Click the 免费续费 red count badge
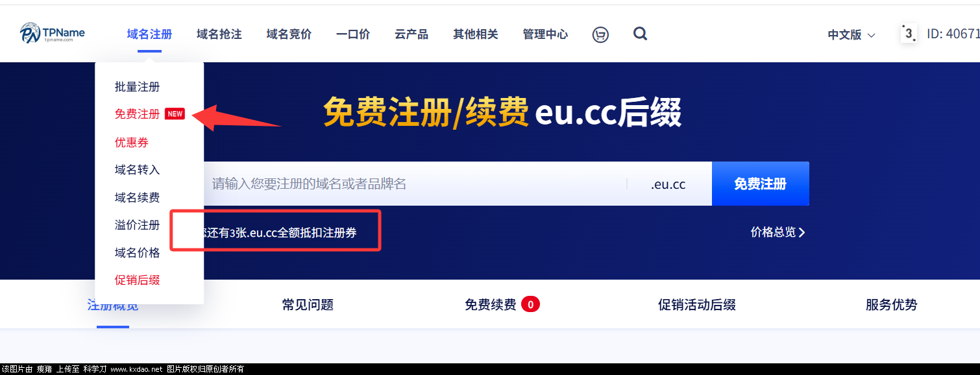 pos(530,304)
